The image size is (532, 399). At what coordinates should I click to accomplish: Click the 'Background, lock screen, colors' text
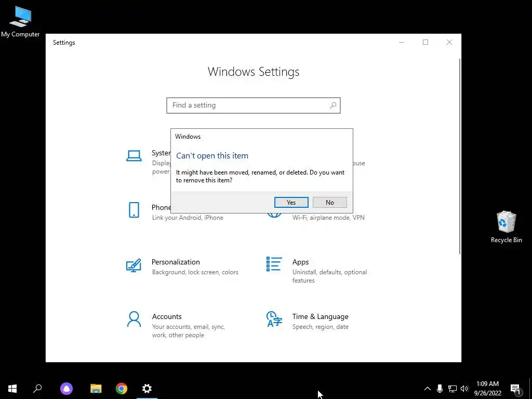[195, 272]
